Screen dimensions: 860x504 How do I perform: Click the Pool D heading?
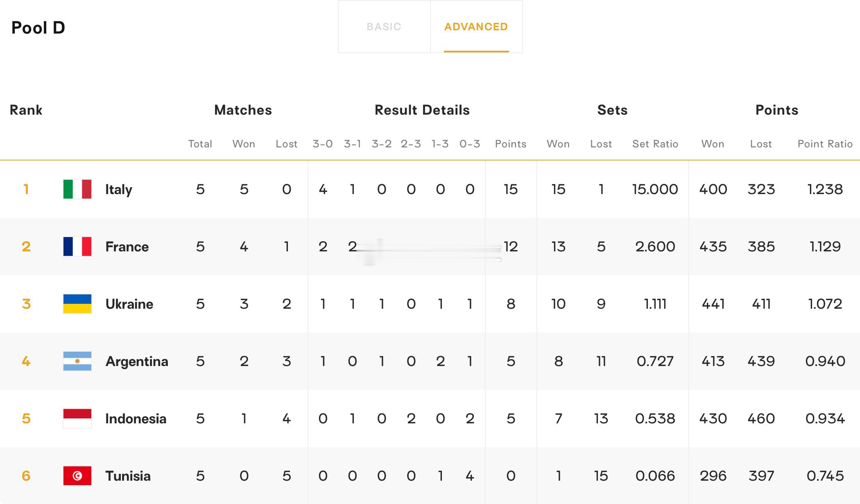click(38, 27)
